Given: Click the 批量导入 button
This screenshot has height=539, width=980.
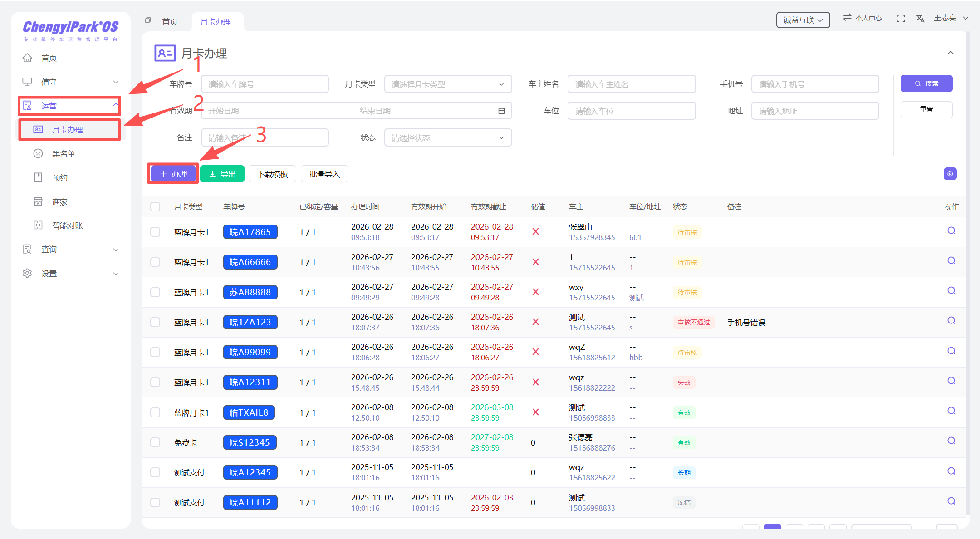Looking at the screenshot, I should [x=324, y=174].
